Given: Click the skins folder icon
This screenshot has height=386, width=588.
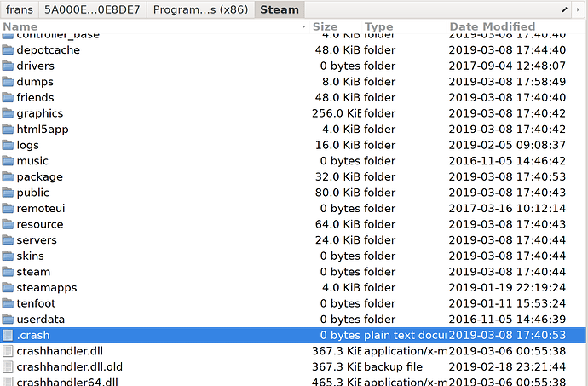Looking at the screenshot, I should click(8, 256).
